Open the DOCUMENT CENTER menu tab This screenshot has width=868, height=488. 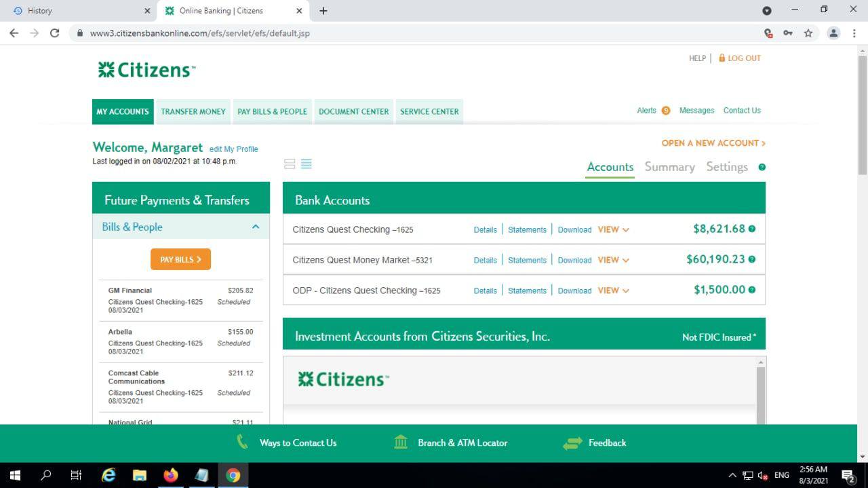[x=354, y=111]
